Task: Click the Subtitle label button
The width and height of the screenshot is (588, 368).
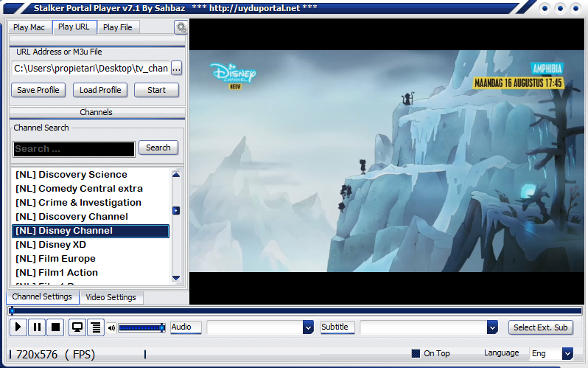Action: point(337,327)
